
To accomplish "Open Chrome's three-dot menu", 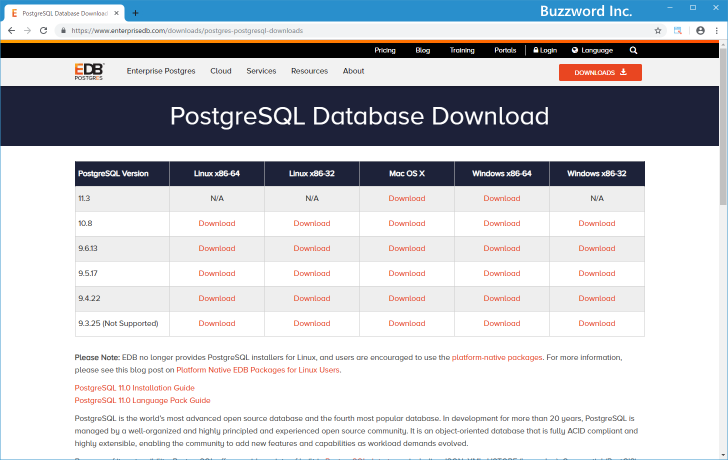I will pyautogui.click(x=717, y=31).
